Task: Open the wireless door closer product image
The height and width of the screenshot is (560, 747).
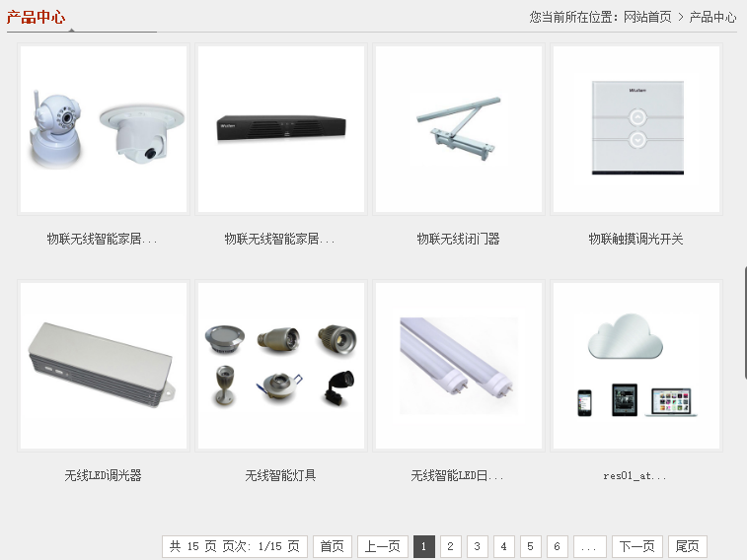Action: pyautogui.click(x=459, y=129)
